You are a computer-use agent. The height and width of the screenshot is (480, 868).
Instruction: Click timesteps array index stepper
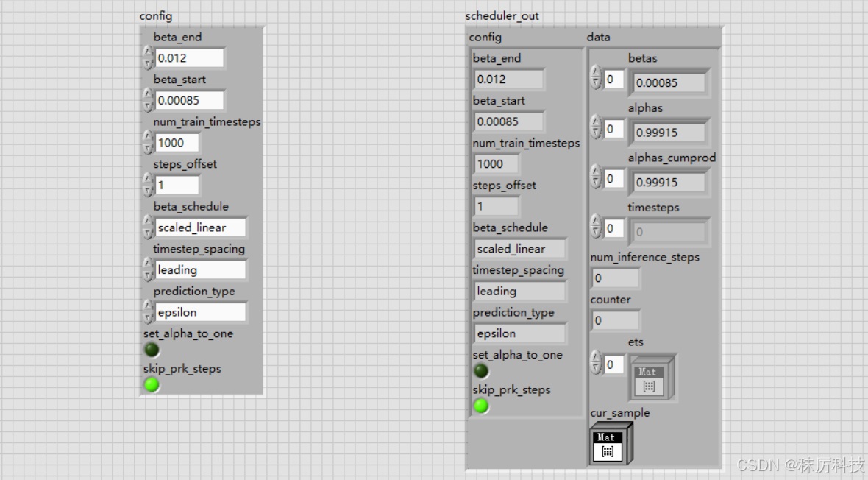click(x=596, y=227)
